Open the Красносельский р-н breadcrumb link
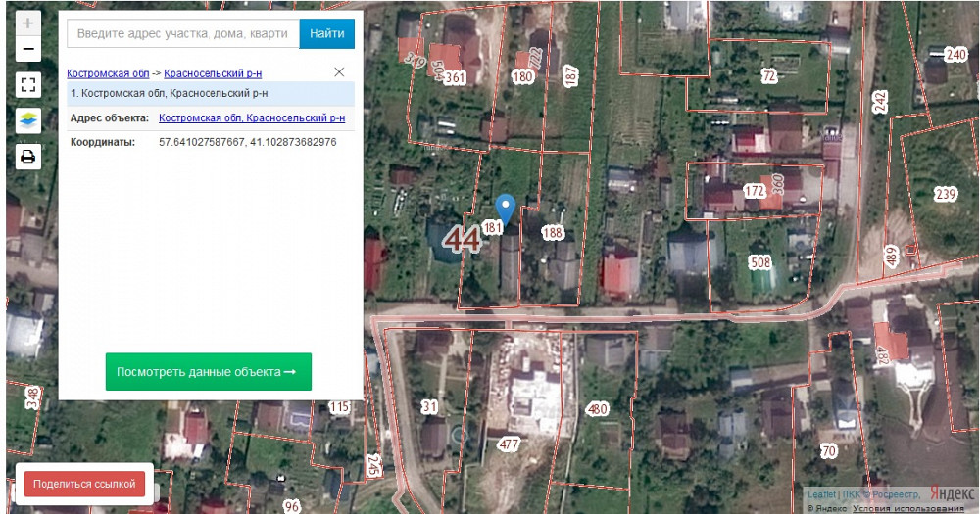Screen dimensions: 980x514 point(213,73)
